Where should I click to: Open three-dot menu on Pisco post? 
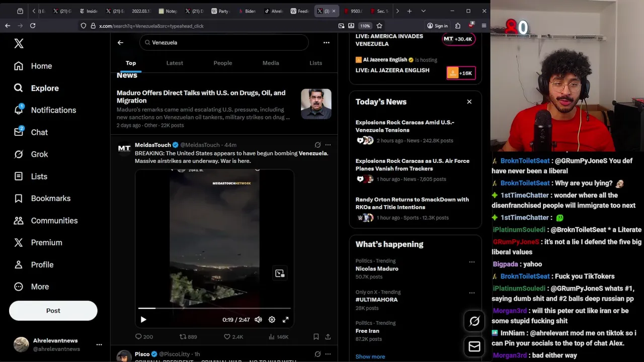tap(328, 354)
